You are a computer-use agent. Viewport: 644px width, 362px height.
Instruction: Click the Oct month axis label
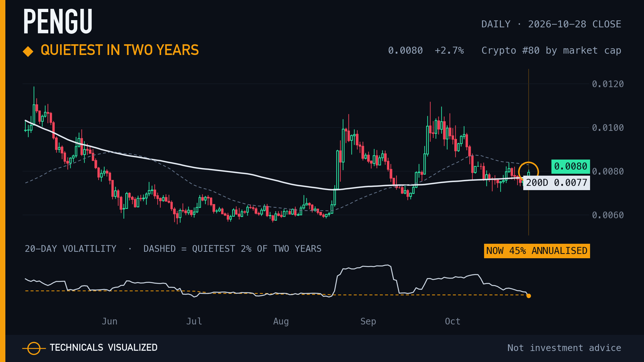[x=453, y=321]
